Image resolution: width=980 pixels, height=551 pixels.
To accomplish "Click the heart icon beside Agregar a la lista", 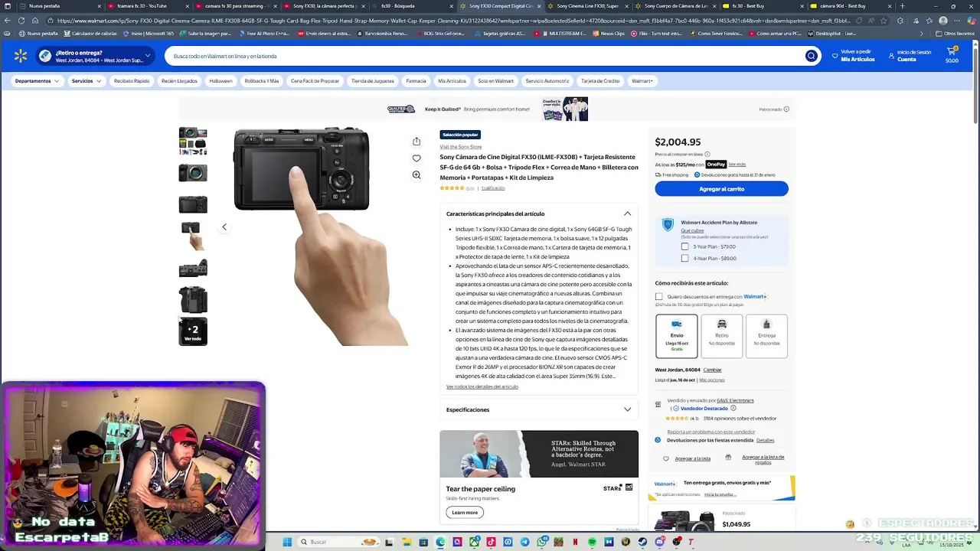I will 666,458.
